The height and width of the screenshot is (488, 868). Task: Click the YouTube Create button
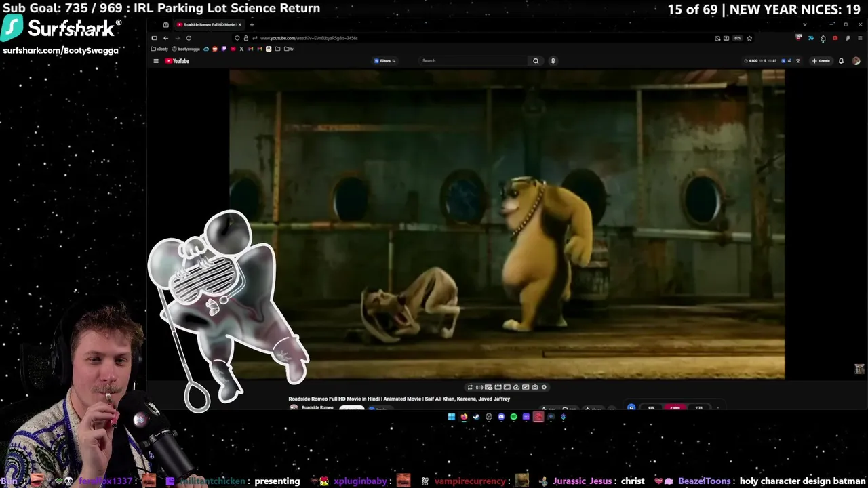(821, 61)
